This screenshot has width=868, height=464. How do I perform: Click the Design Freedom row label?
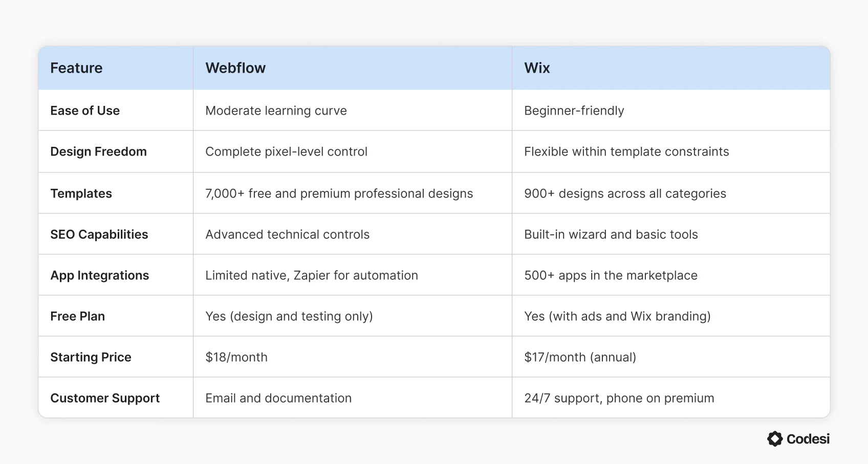pyautogui.click(x=98, y=151)
